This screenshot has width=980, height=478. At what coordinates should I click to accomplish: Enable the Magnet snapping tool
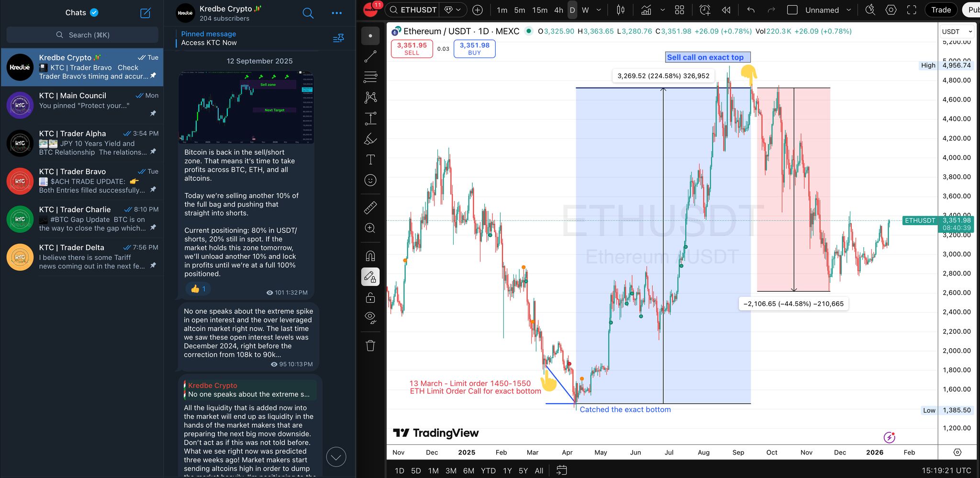click(370, 256)
